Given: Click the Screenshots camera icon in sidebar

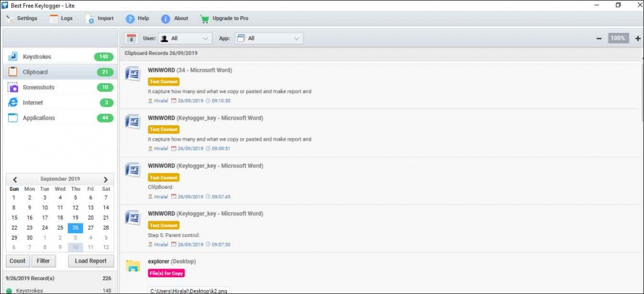Looking at the screenshot, I should [x=13, y=87].
